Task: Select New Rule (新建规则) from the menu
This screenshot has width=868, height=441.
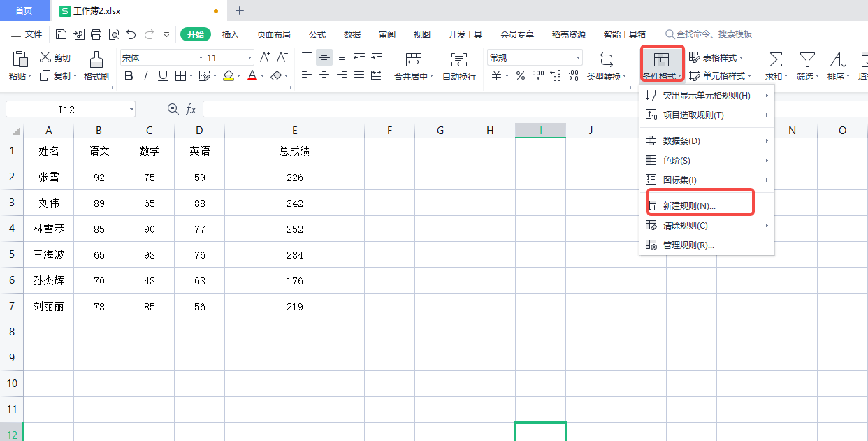Action: (x=688, y=206)
